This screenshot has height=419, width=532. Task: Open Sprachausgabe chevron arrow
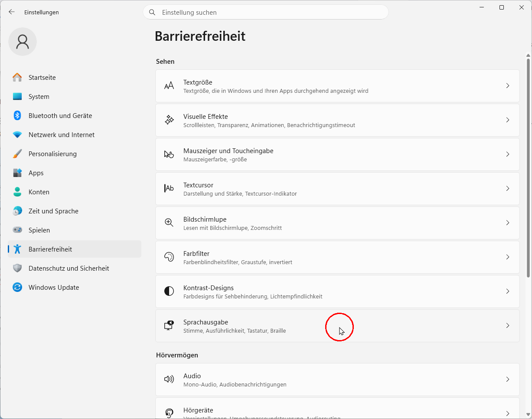508,326
